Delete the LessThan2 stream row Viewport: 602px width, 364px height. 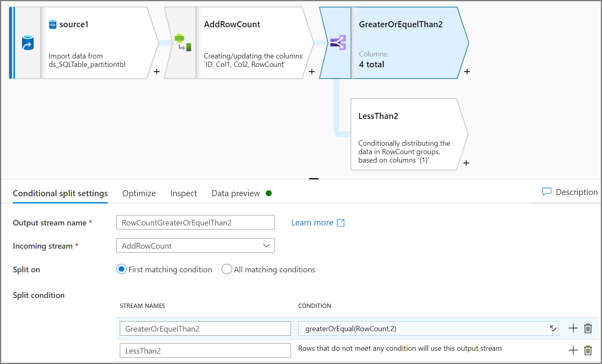coord(588,350)
